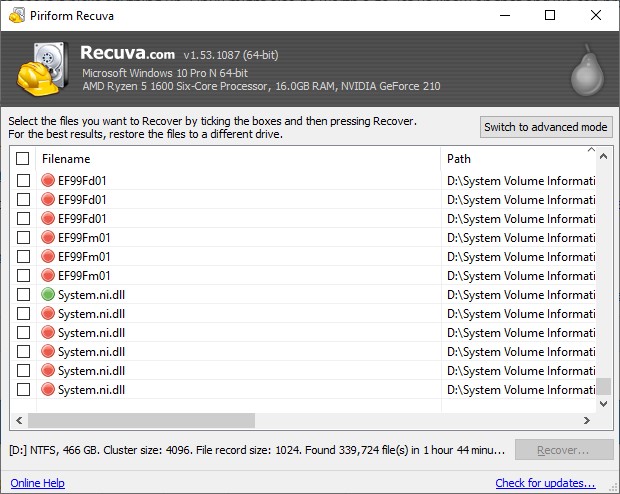This screenshot has width=620, height=494.
Task: Click the version text 'v1.53.1087 (64-bit)'
Action: click(231, 55)
